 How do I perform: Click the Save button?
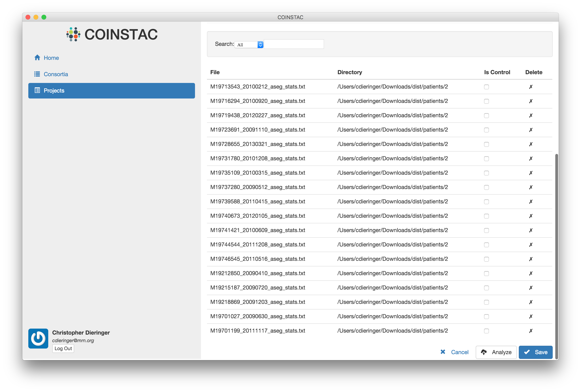tap(536, 352)
